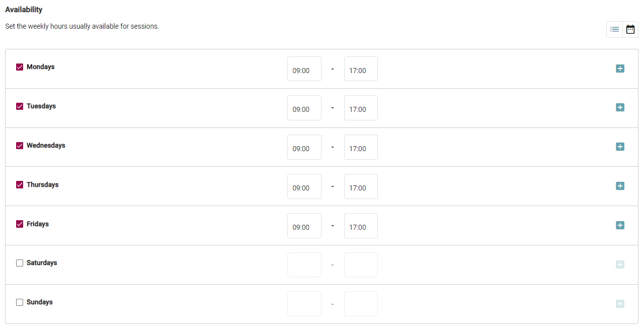This screenshot has height=328, width=644.
Task: Open Tuesdays end time 17:00 field
Action: [361, 108]
